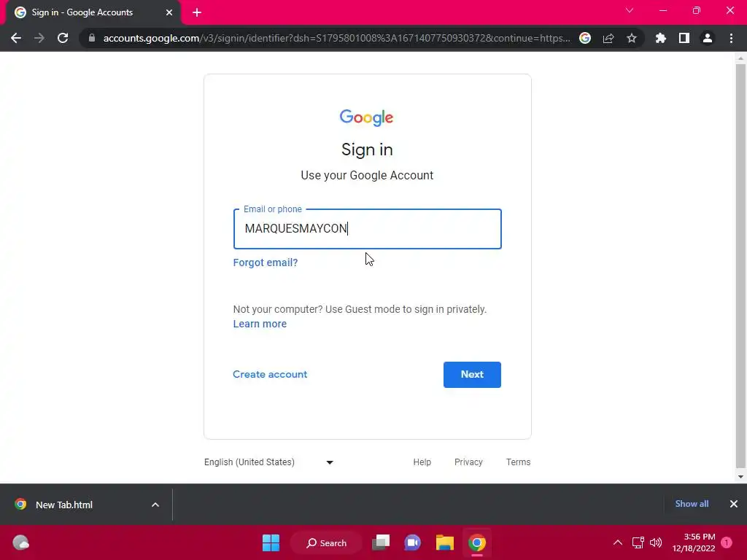Open the Forgot email? link
Viewport: 747px width, 560px height.
pos(266,262)
